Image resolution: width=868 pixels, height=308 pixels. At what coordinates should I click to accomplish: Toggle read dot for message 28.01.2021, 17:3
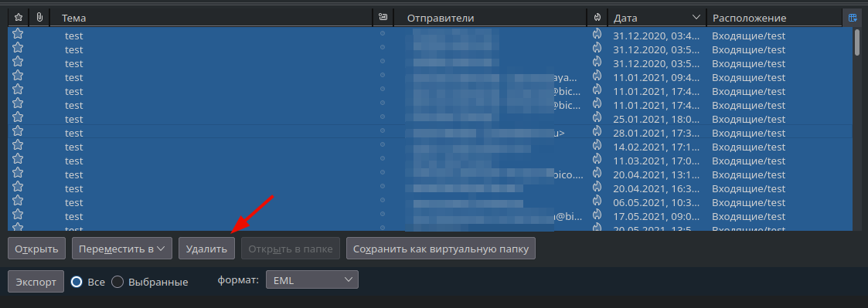point(383,130)
